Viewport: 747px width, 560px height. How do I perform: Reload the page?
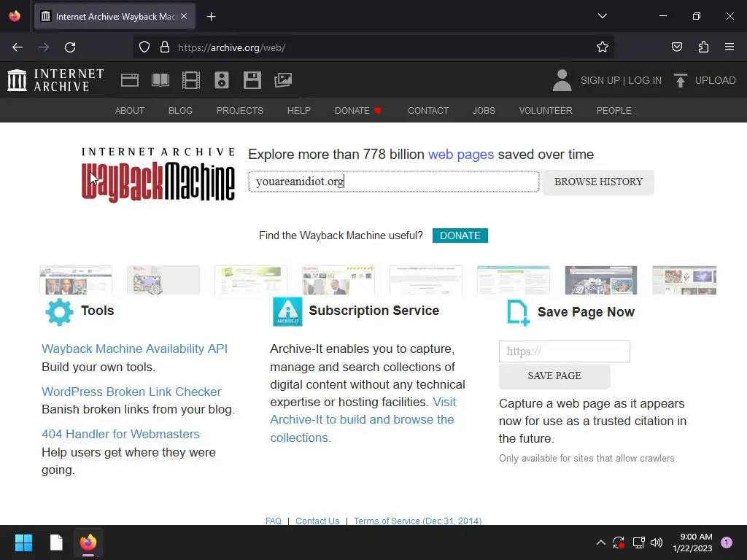point(70,47)
